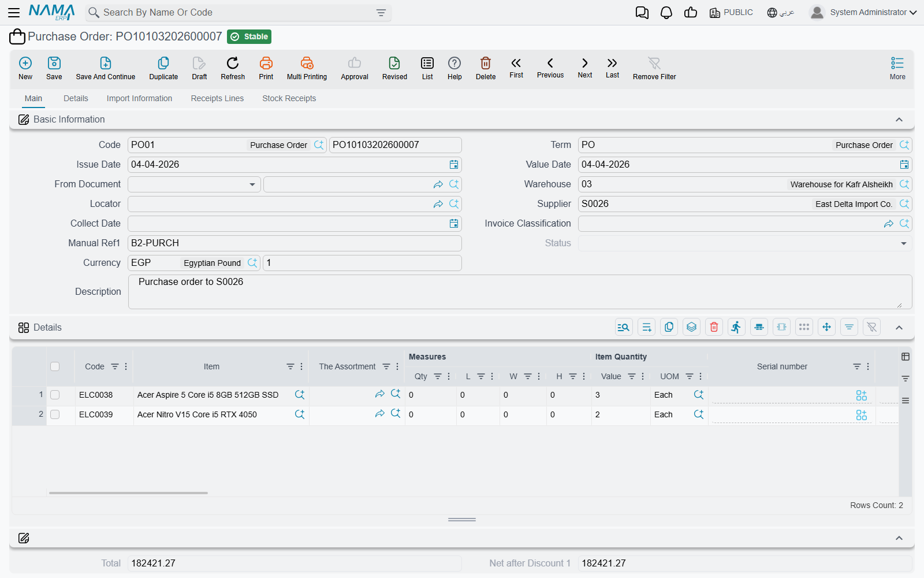This screenshot has width=924, height=578.
Task: Open the chat messages icon
Action: coord(642,13)
